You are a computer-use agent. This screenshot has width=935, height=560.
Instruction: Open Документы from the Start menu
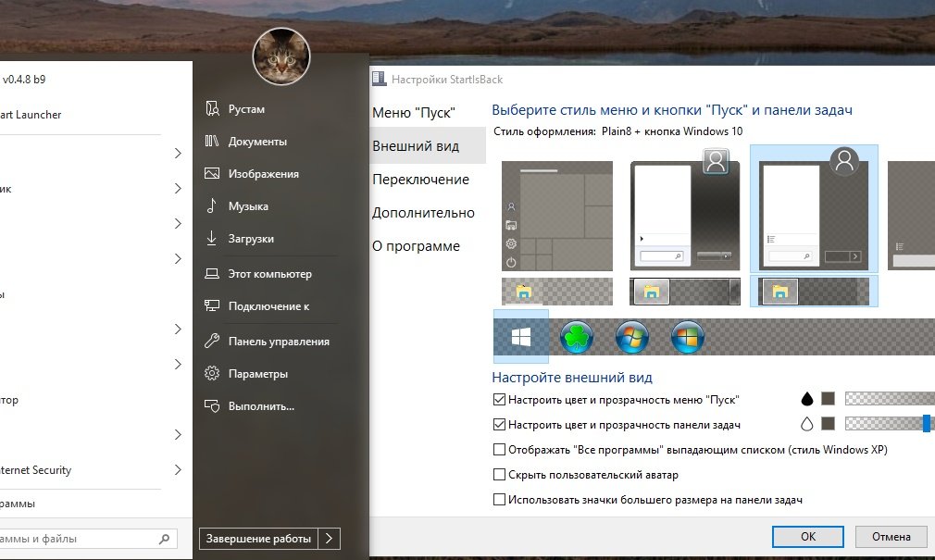[257, 142]
